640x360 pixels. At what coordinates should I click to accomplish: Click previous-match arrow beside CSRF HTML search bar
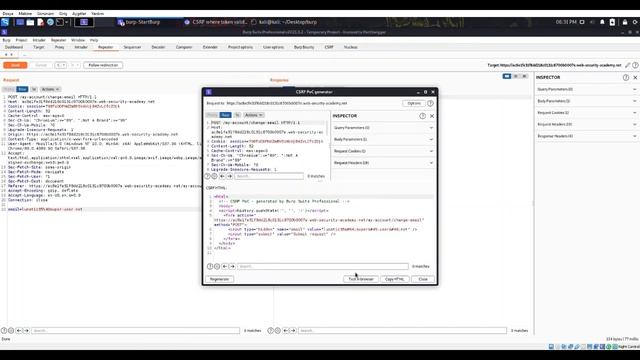pos(224,266)
